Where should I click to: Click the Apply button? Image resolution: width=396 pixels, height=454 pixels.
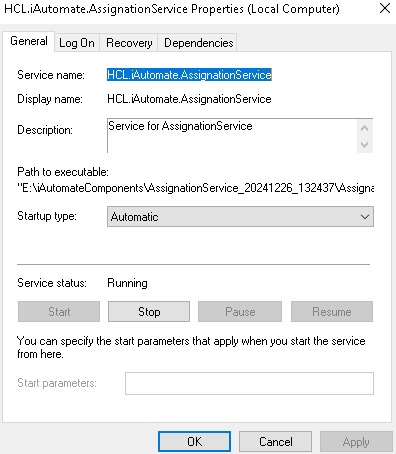(x=356, y=442)
